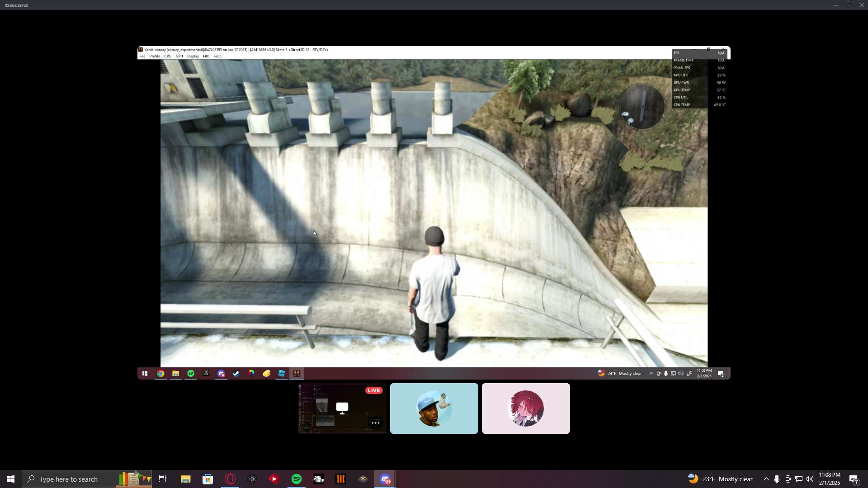
Task: Focus the participant with red-haired avatar
Action: [x=525, y=408]
